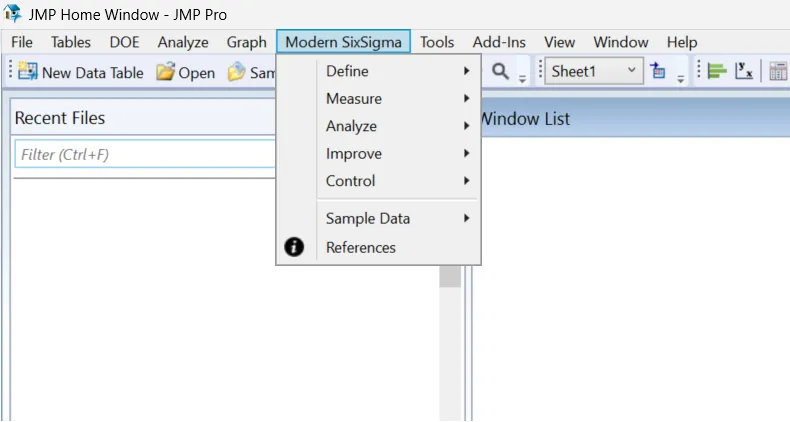The height and width of the screenshot is (422, 790).
Task: Expand the Measure submenu
Action: pyautogui.click(x=378, y=99)
